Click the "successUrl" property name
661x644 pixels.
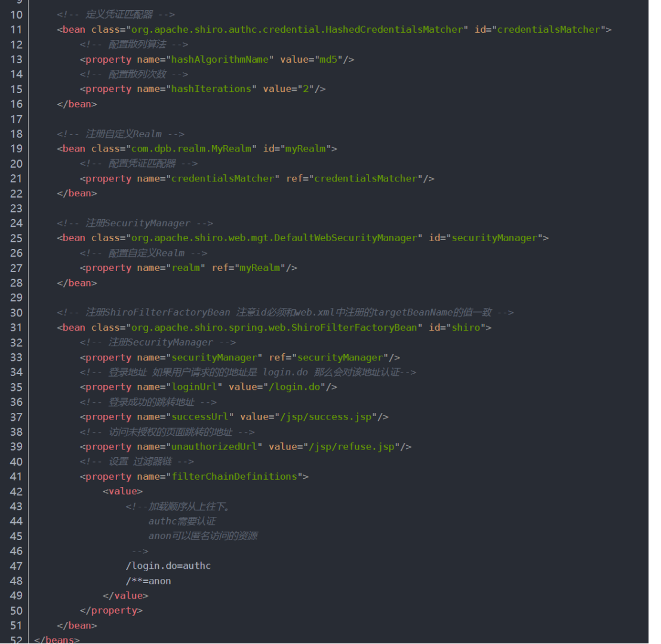point(199,417)
